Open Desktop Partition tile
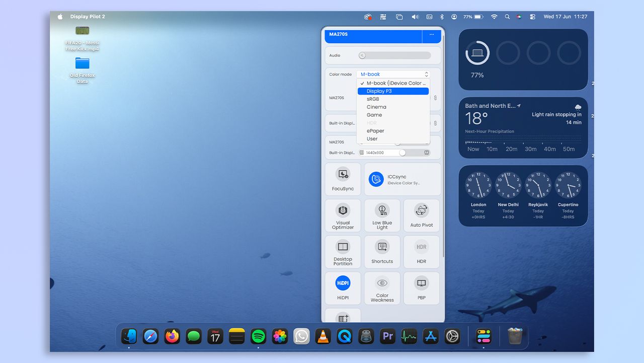 click(x=343, y=252)
